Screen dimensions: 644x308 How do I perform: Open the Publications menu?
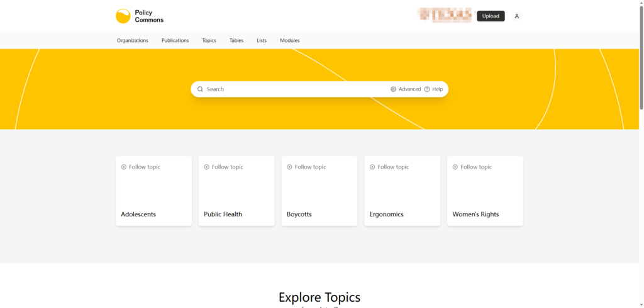pos(175,40)
